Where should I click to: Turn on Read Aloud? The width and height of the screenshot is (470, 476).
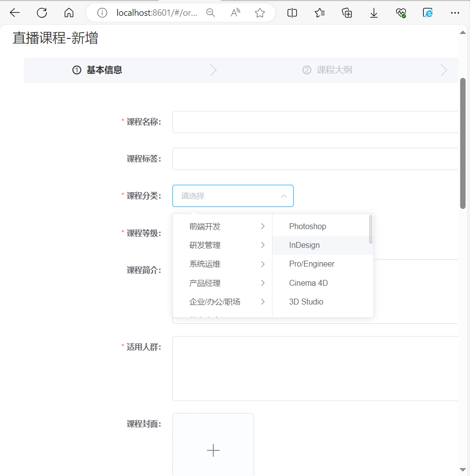point(235,13)
